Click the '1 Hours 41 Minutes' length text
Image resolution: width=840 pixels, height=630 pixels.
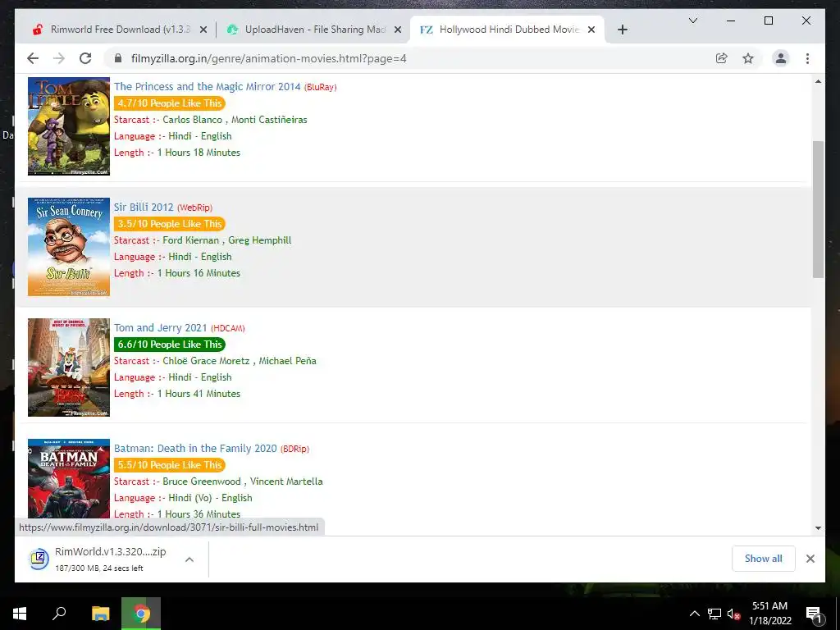(x=199, y=393)
